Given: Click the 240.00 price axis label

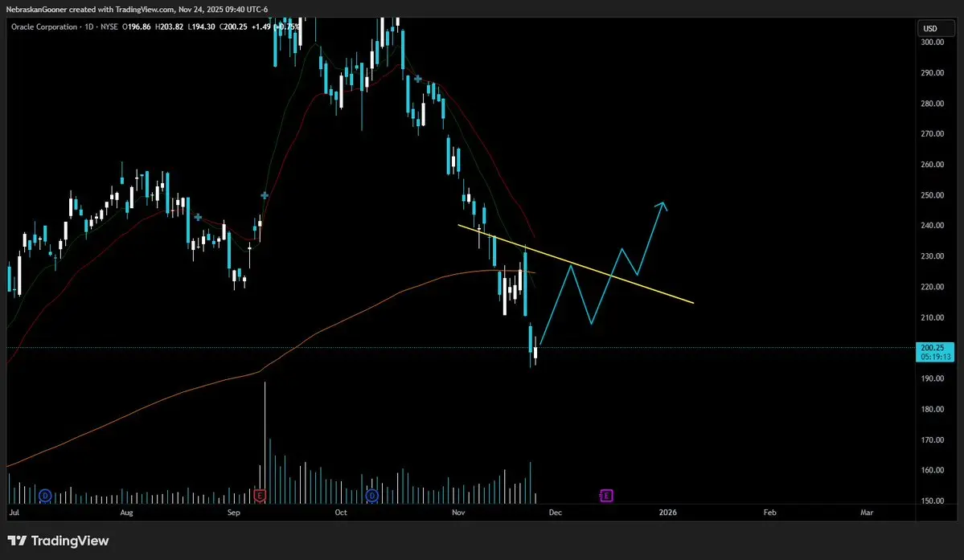Looking at the screenshot, I should 932,225.
